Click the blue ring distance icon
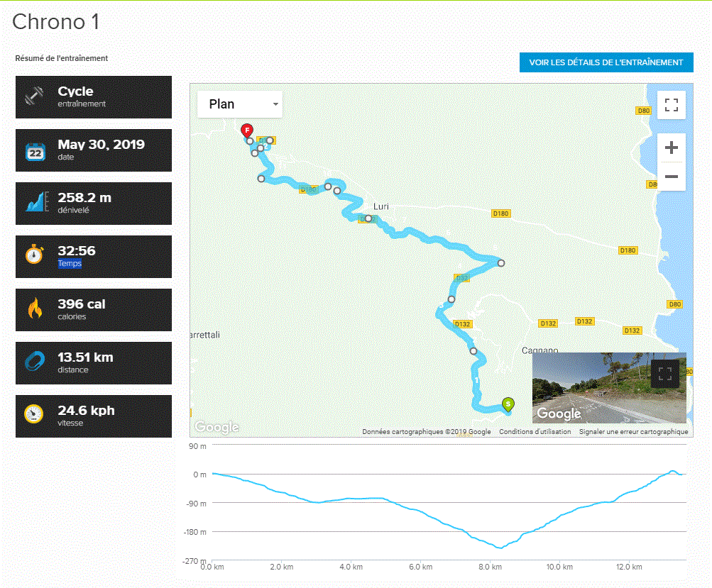 click(35, 362)
